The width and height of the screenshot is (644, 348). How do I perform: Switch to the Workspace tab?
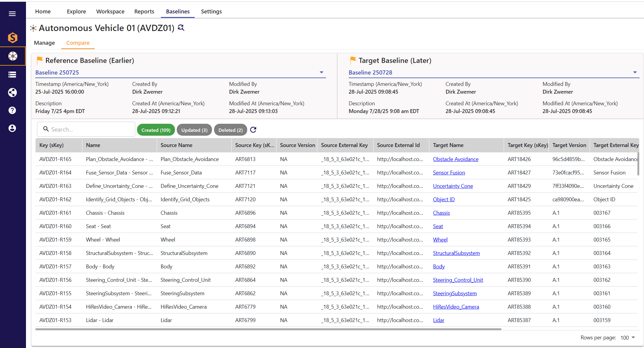110,11
